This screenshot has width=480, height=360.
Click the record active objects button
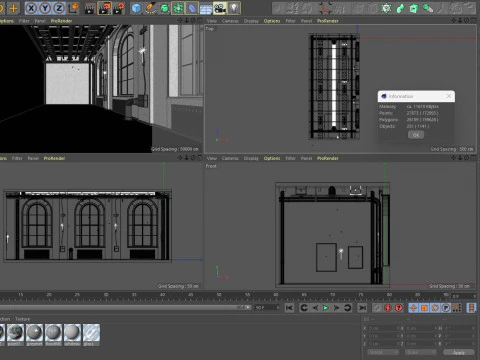377,308
